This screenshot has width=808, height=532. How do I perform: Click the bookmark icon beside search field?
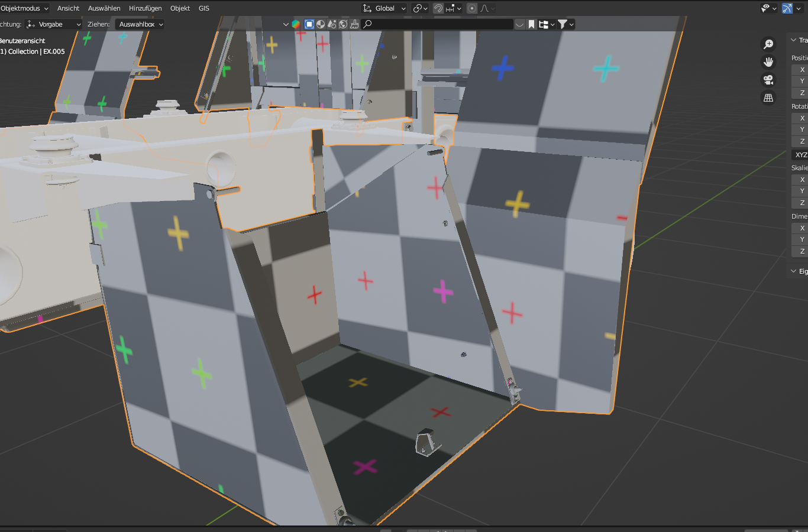point(531,24)
